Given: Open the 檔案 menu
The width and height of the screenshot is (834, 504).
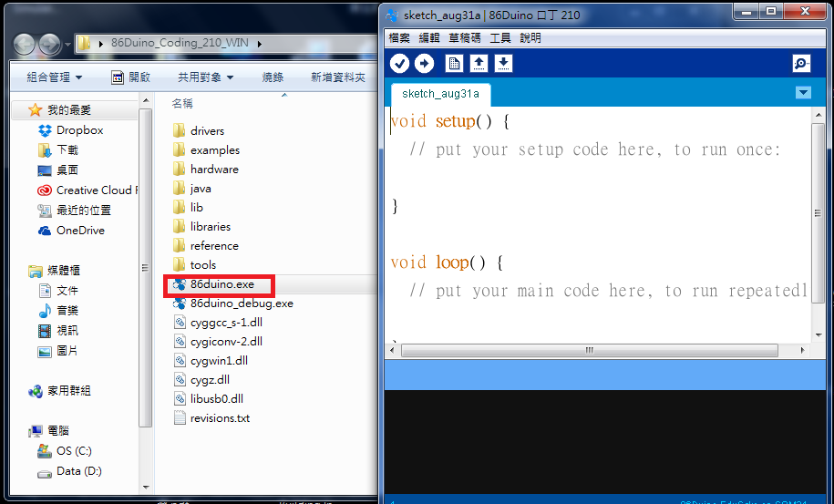Looking at the screenshot, I should (x=399, y=37).
